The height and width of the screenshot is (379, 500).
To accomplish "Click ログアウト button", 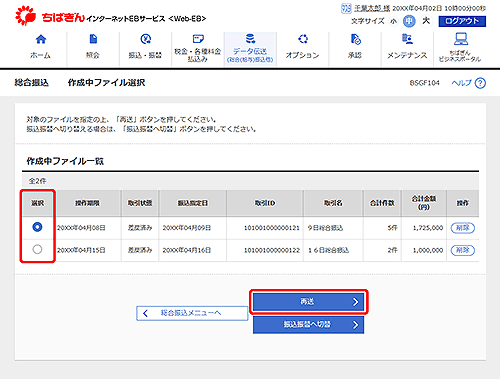I will (x=462, y=21).
